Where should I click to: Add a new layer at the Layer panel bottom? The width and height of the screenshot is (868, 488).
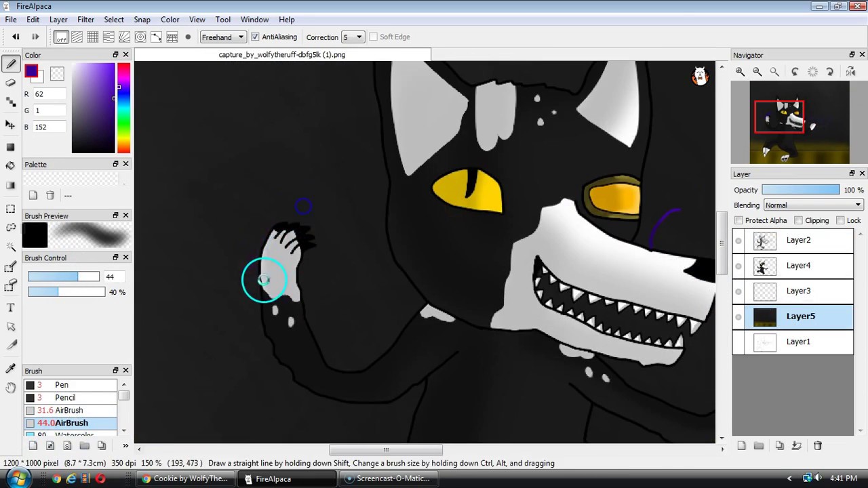click(741, 445)
